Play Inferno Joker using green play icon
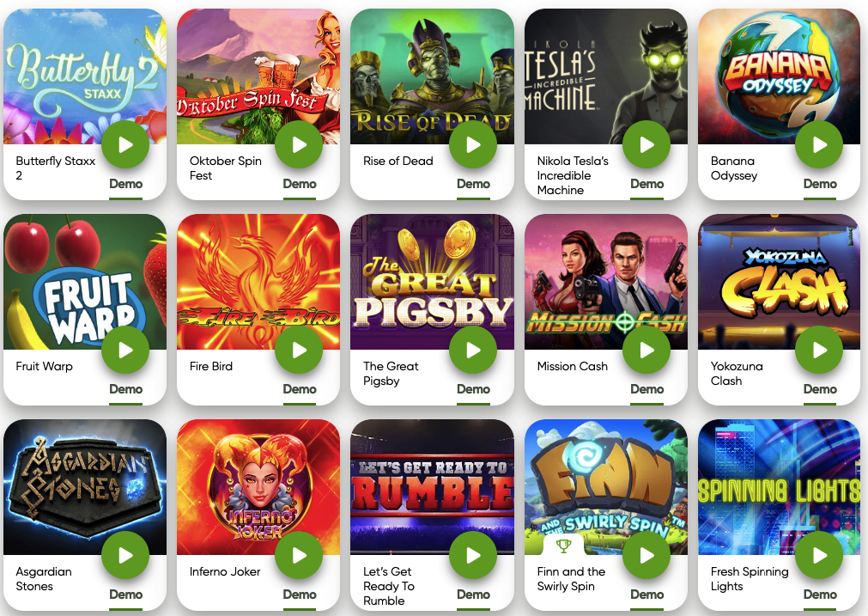 click(299, 555)
